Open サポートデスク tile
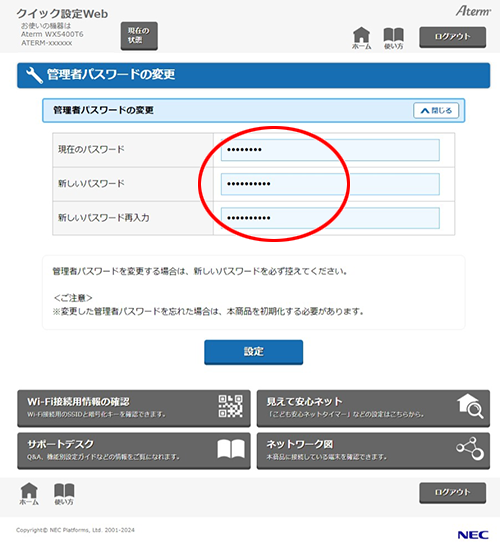 click(134, 451)
